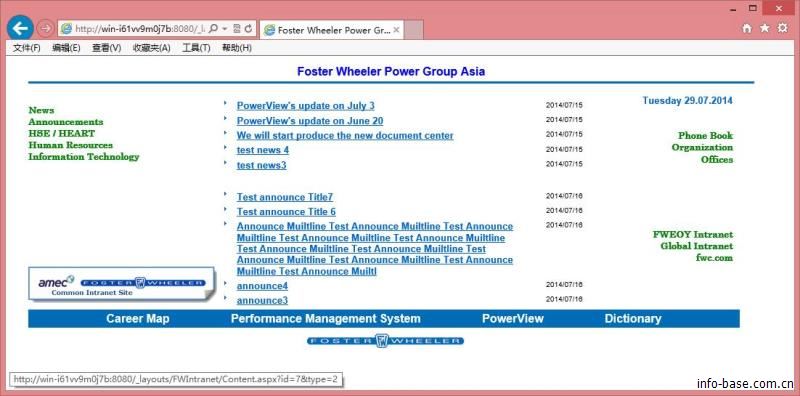Image resolution: width=800 pixels, height=396 pixels.
Task: Open PowerView's update on June 20
Action: tap(310, 121)
